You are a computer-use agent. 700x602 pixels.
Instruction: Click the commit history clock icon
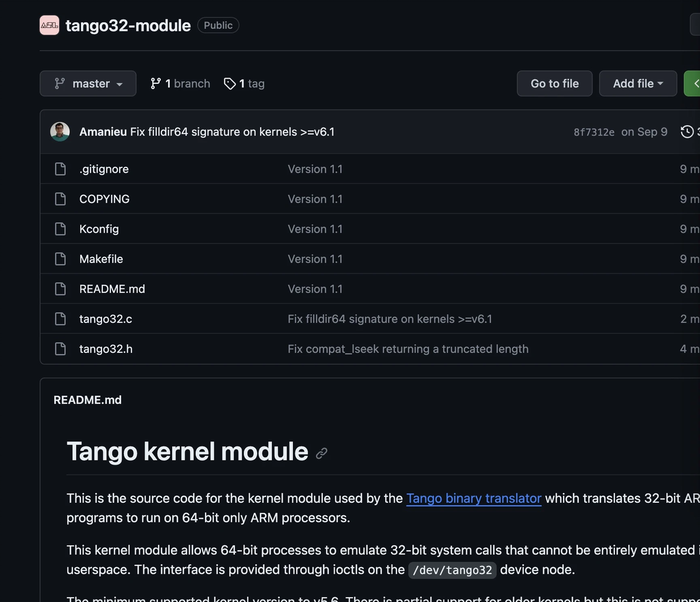(x=687, y=132)
